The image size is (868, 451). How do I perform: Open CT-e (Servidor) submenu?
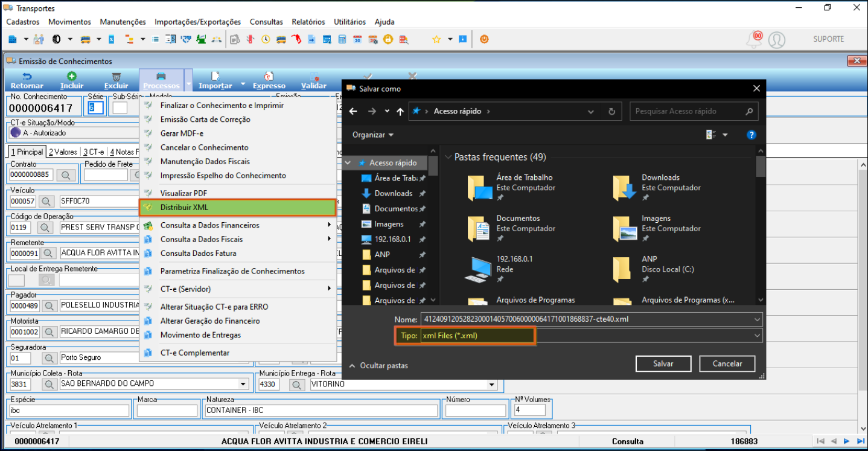pyautogui.click(x=237, y=289)
